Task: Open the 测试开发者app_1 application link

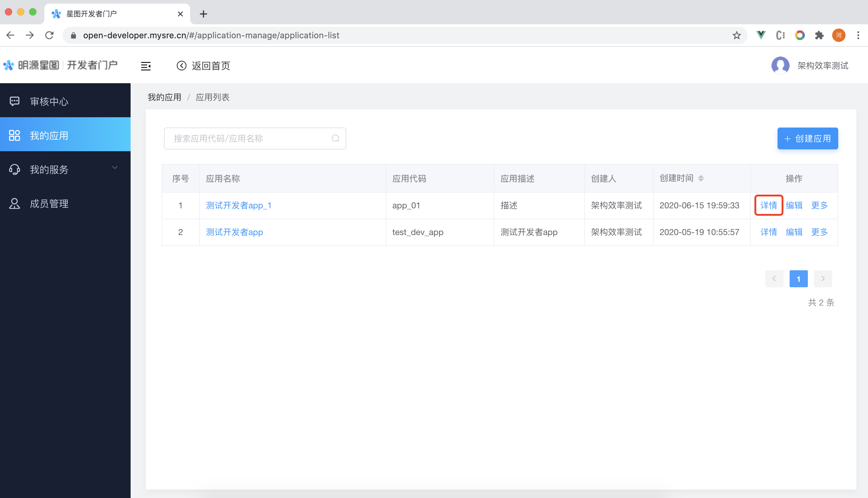Action: 238,205
